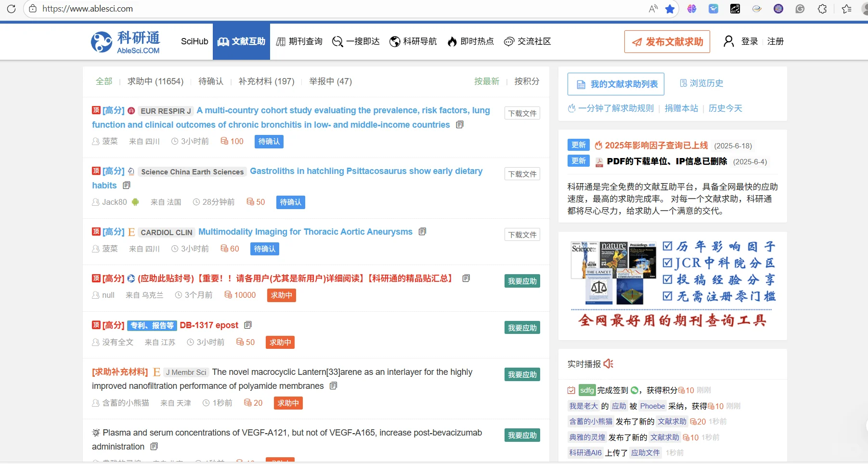Viewport: 868px width, 464px height.
Task: Open the 浏览历史 link
Action: (x=701, y=83)
